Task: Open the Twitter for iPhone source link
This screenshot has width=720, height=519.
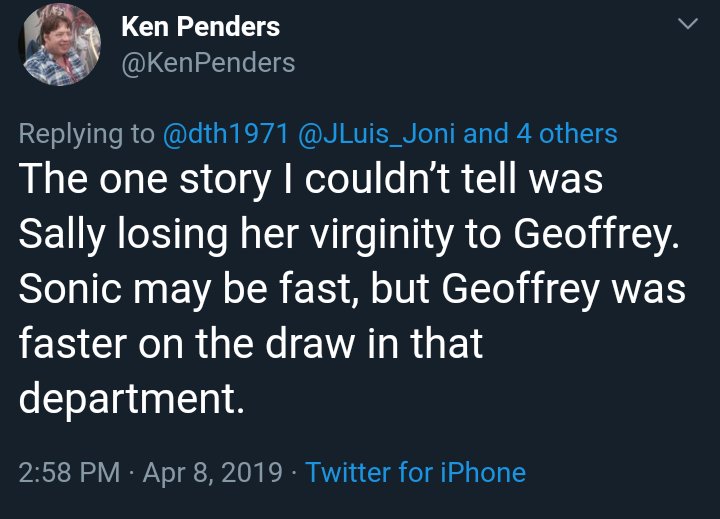Action: pyautogui.click(x=415, y=472)
